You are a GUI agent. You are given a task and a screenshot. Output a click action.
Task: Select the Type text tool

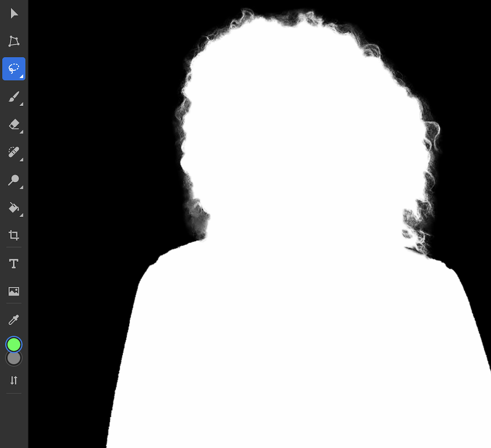click(x=14, y=263)
